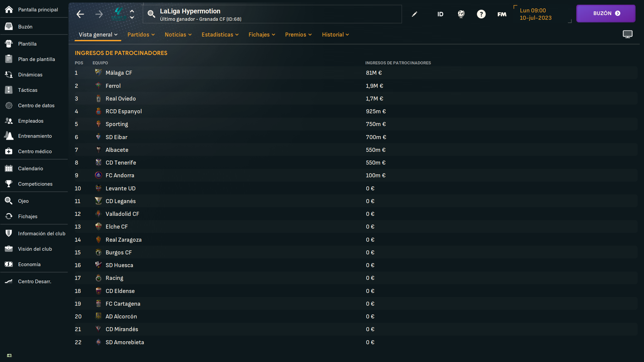Image resolution: width=644 pixels, height=362 pixels.
Task: Open the Málaga CF team link
Action: pos(119,73)
